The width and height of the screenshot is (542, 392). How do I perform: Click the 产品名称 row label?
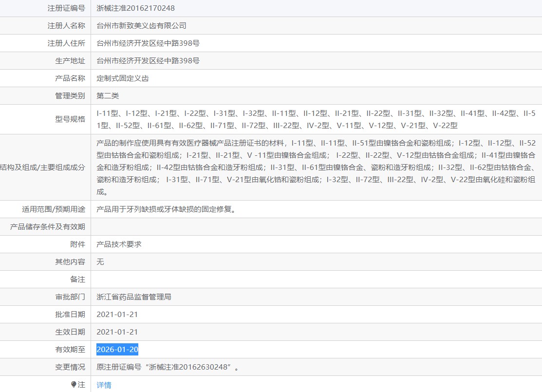coord(70,78)
